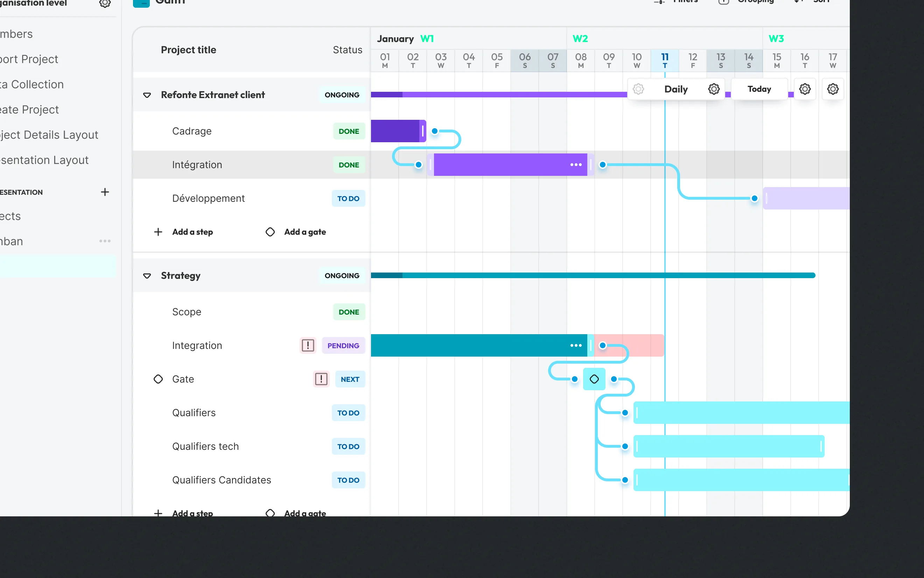The image size is (924, 578).
Task: Open the Gate NEXT status badge
Action: click(x=350, y=379)
